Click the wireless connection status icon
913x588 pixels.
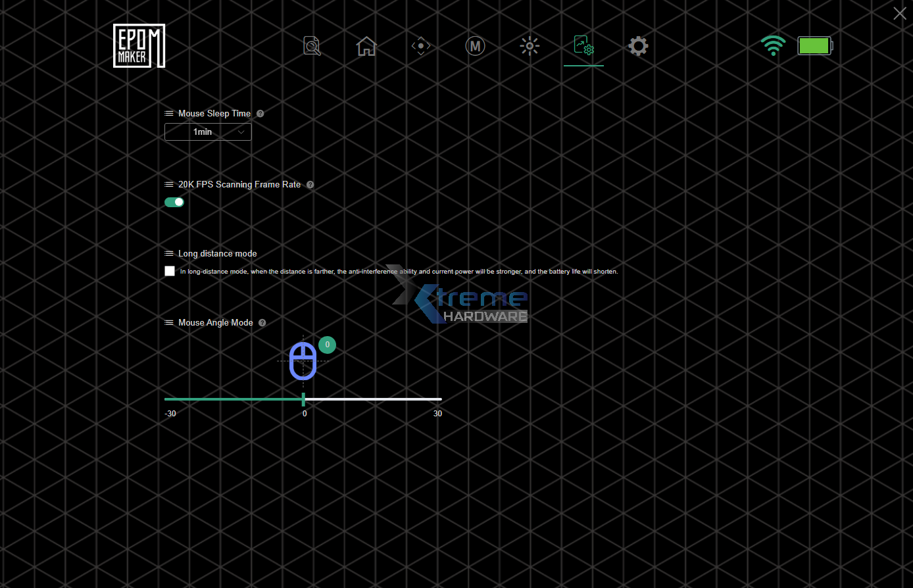pyautogui.click(x=773, y=46)
